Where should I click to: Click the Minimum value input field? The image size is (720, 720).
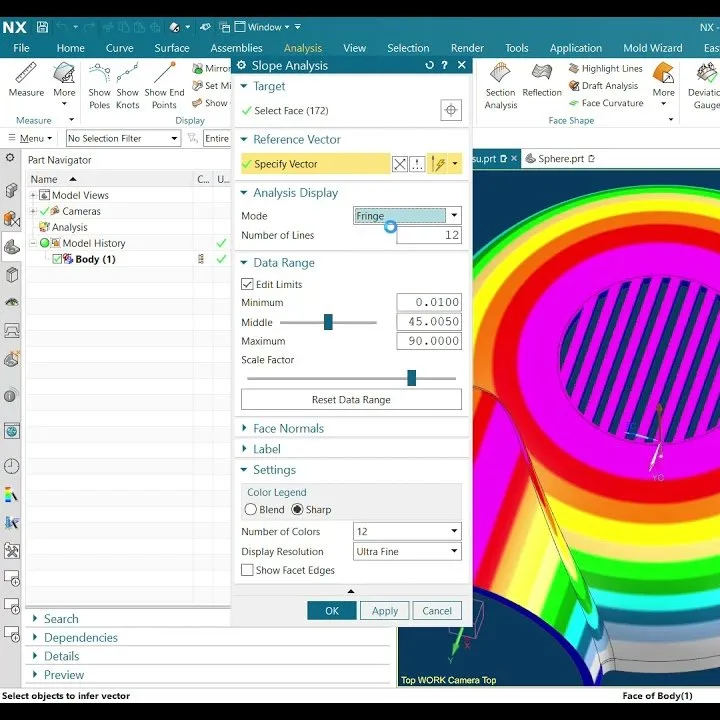429,302
